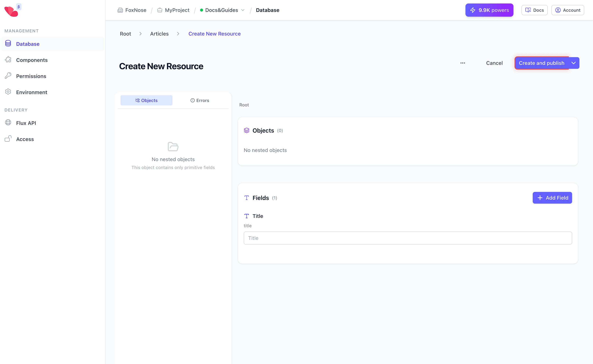Click the Fields section T icon
Image resolution: width=593 pixels, height=364 pixels.
click(x=246, y=198)
